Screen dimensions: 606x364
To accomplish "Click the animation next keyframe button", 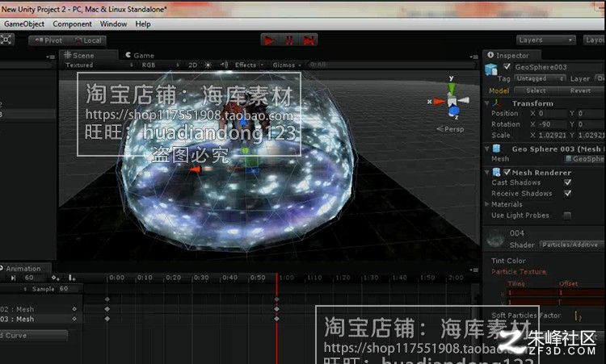I will [13, 278].
